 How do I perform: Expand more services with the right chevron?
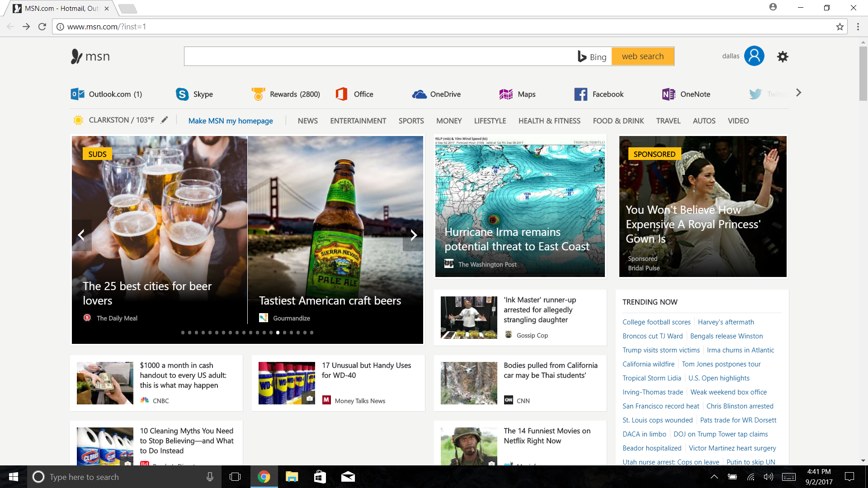[x=799, y=93]
